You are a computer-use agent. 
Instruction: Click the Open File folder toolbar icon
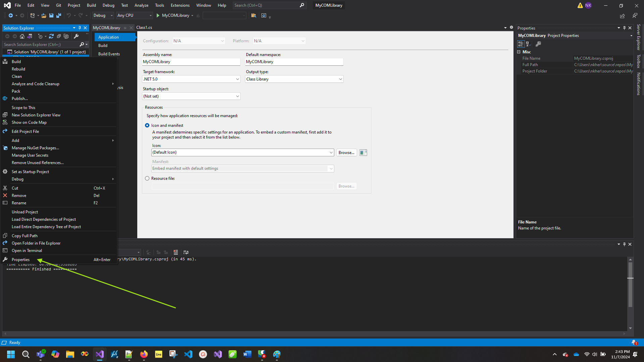point(44,15)
